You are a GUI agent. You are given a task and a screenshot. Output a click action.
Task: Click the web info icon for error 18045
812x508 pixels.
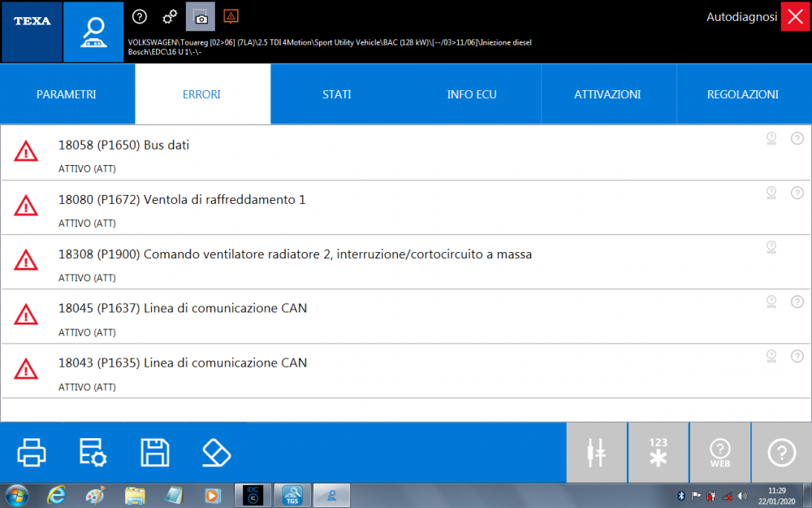tap(771, 302)
